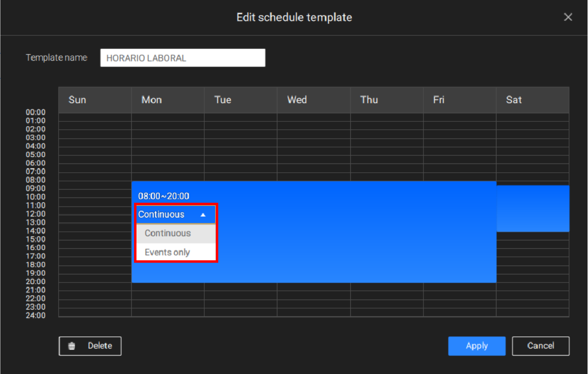Choose Events only recording mode

pyautogui.click(x=176, y=252)
